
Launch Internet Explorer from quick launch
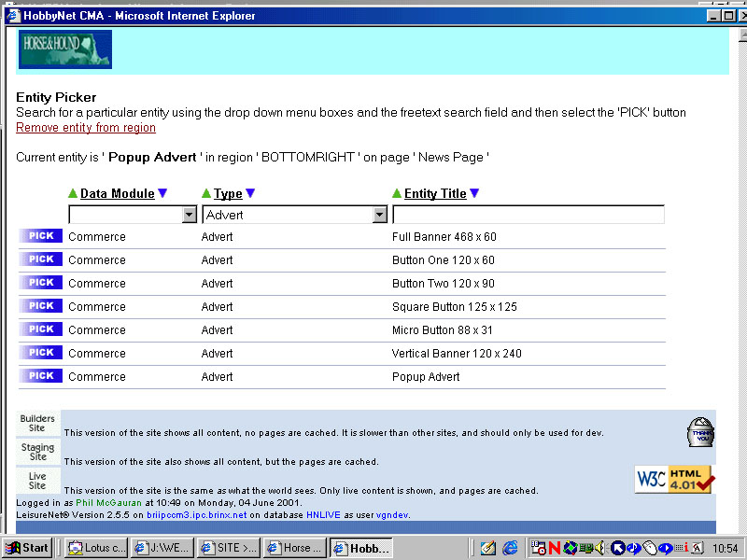coord(510,548)
